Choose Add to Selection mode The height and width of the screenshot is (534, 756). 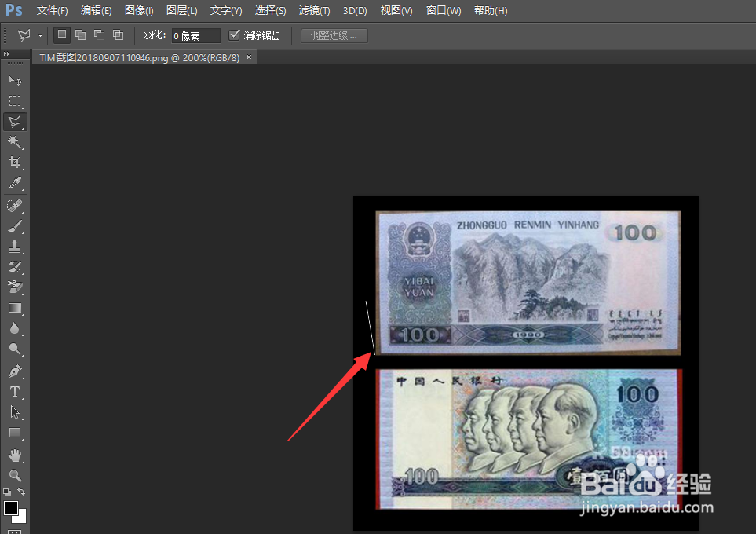point(81,35)
